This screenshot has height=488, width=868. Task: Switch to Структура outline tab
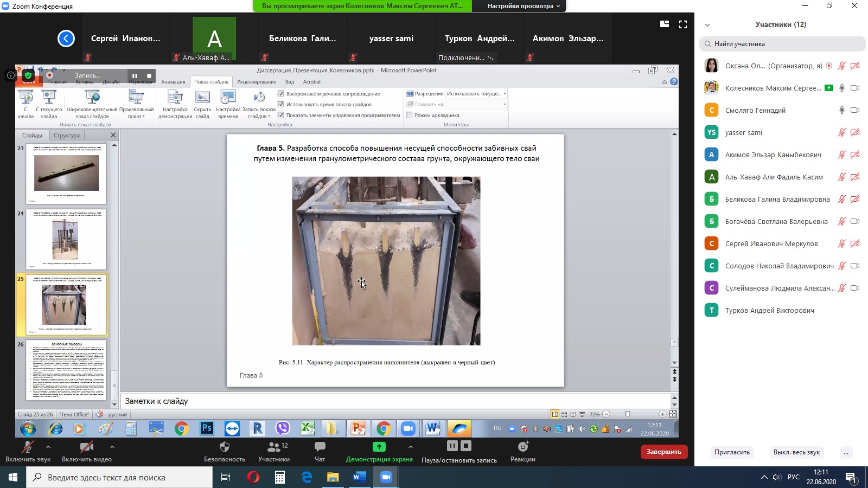(67, 136)
